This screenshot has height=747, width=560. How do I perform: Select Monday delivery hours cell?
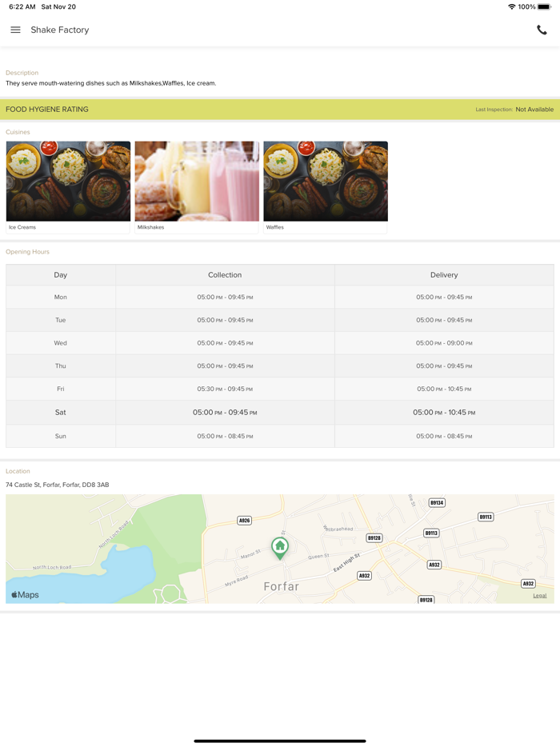(444, 297)
